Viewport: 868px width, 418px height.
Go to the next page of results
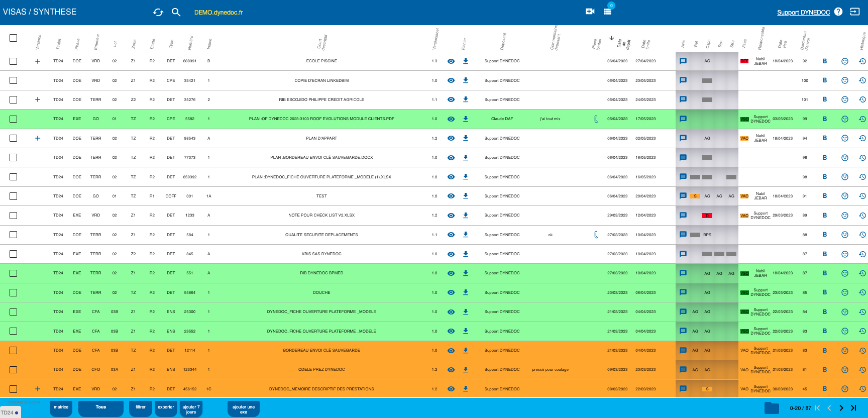[x=841, y=408]
